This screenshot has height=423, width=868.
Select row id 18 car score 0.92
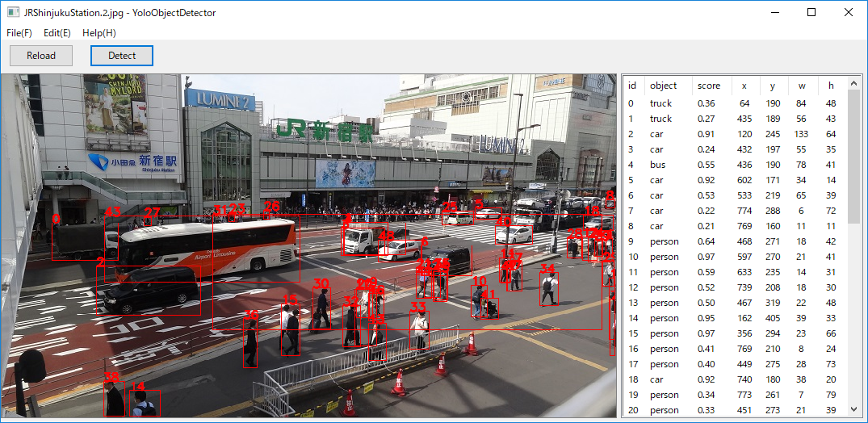point(736,379)
